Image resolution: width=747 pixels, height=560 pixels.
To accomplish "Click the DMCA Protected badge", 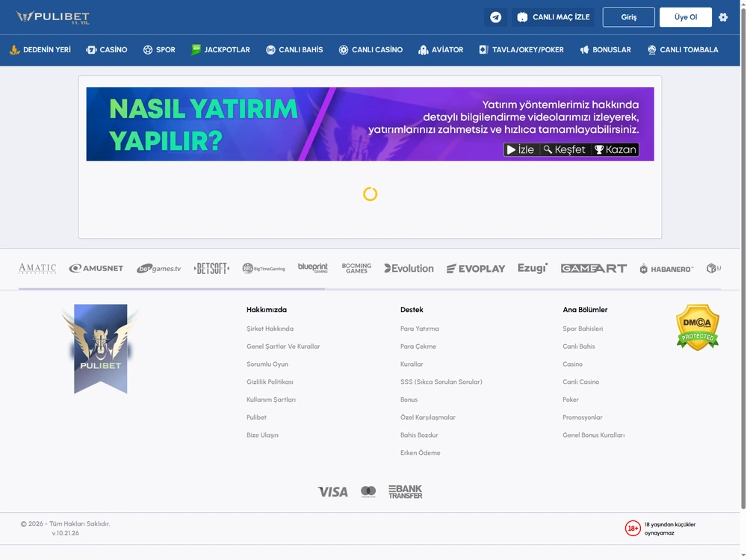I will click(698, 328).
